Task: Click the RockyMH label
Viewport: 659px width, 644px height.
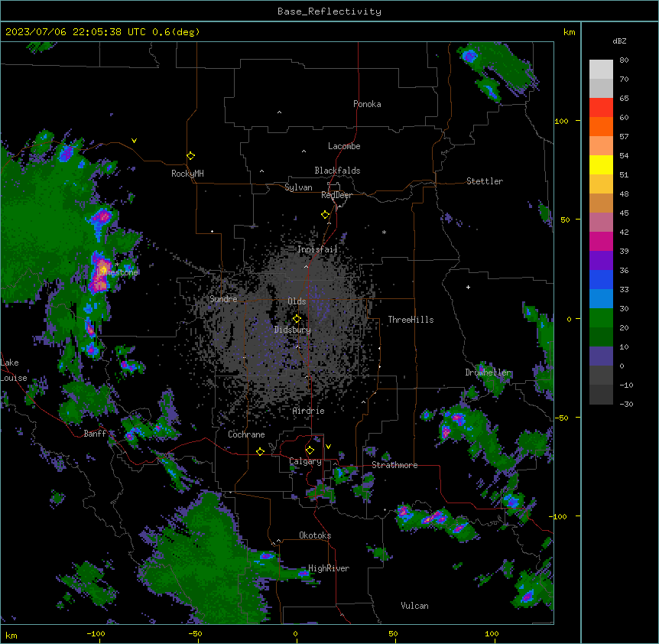Action: coord(187,174)
